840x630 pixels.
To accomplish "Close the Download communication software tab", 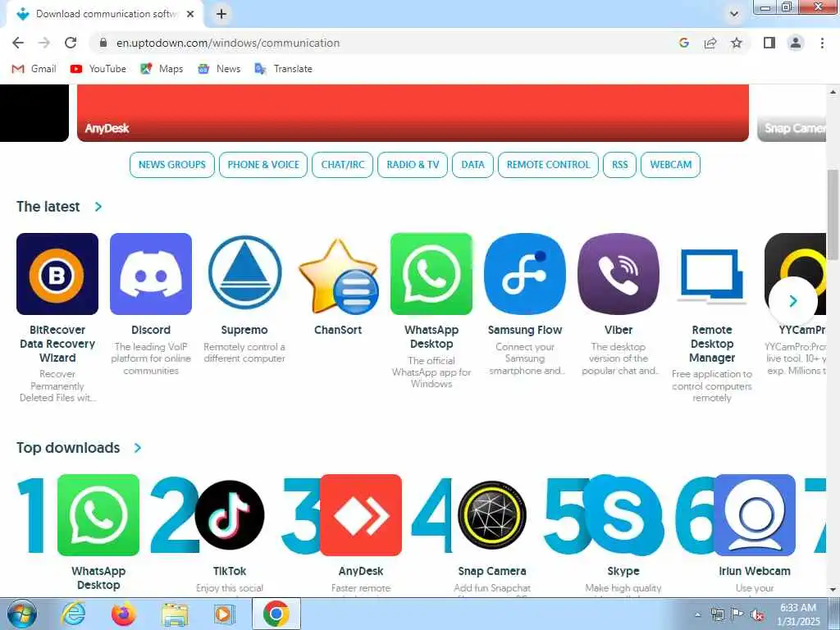I will coord(190,14).
